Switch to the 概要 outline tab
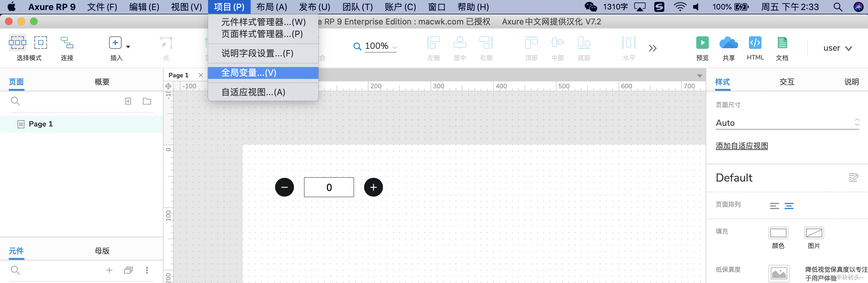This screenshot has width=868, height=283. coord(102,82)
